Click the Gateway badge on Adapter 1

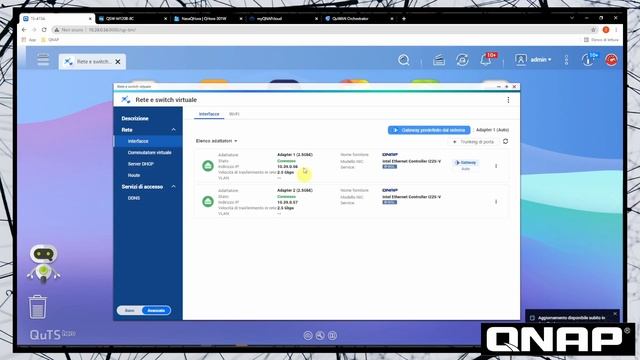click(465, 163)
